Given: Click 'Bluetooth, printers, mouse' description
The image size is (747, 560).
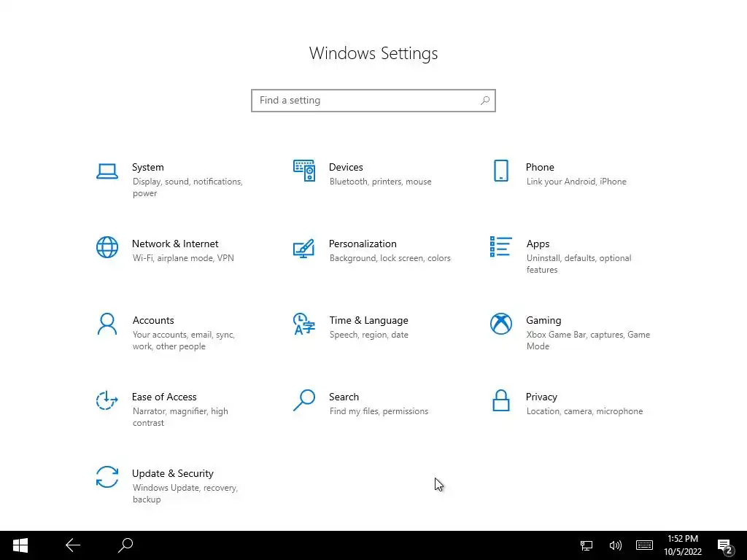Looking at the screenshot, I should pyautogui.click(x=380, y=182).
